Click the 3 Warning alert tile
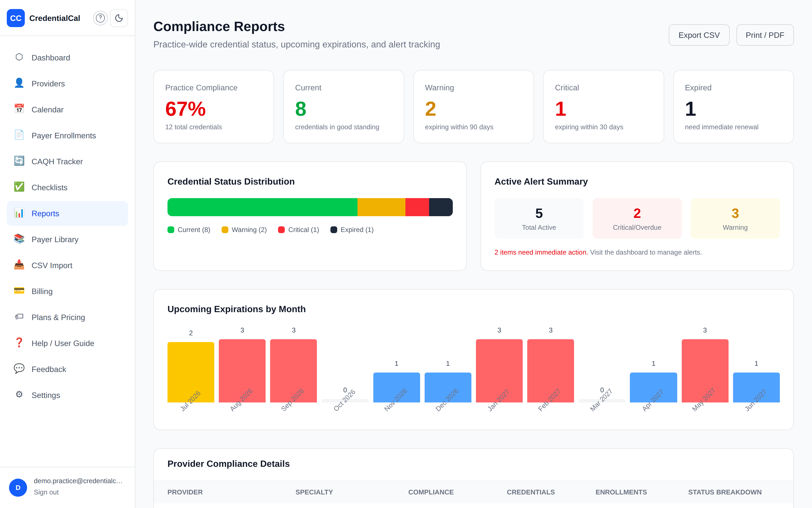The image size is (812, 508). (x=735, y=218)
